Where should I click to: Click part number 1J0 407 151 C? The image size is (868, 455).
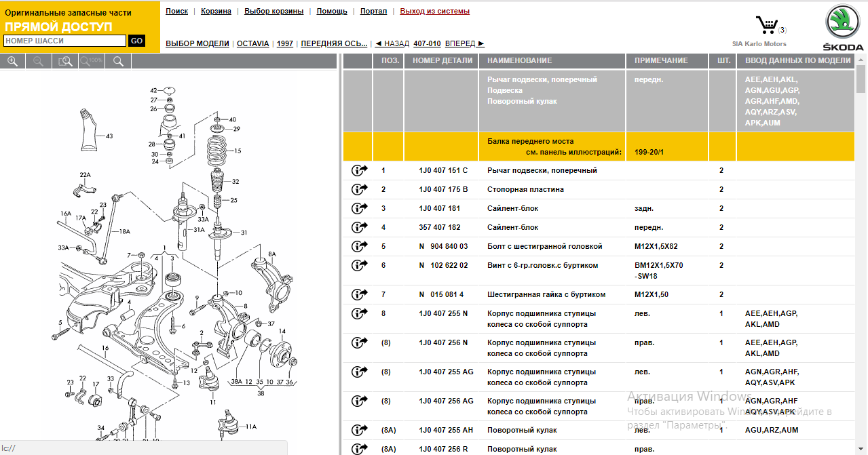[443, 170]
